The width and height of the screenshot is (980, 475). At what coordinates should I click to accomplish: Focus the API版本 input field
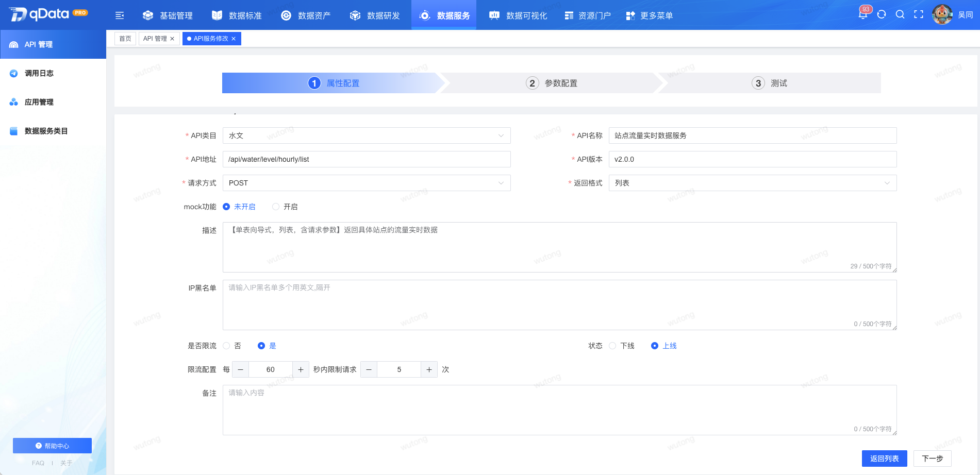click(753, 159)
